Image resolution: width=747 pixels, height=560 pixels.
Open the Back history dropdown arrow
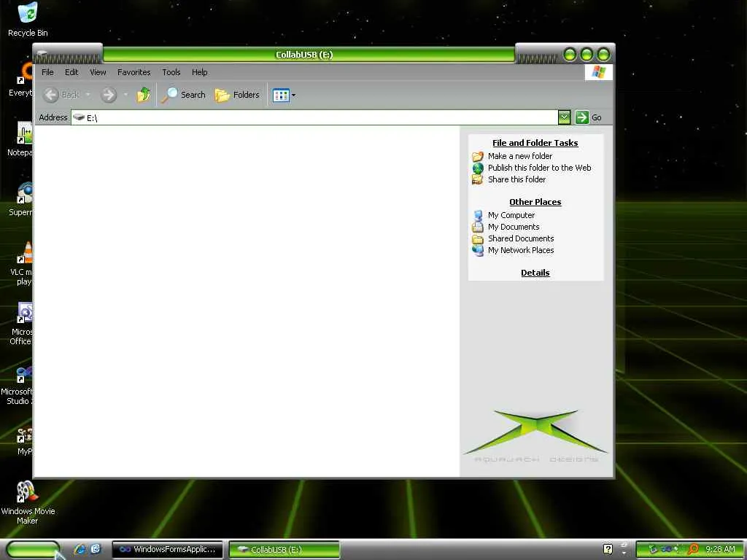[x=88, y=95]
